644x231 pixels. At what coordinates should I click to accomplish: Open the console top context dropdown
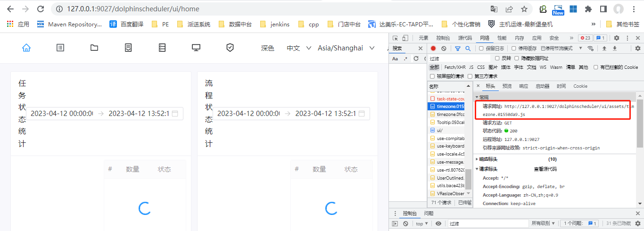(422, 223)
